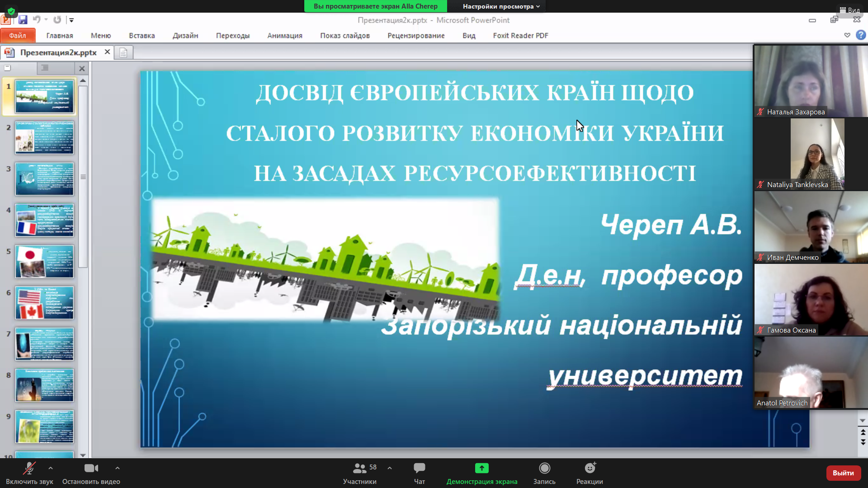The width and height of the screenshot is (868, 488).
Task: Expand audio options arrow next to microphone
Action: click(51, 468)
